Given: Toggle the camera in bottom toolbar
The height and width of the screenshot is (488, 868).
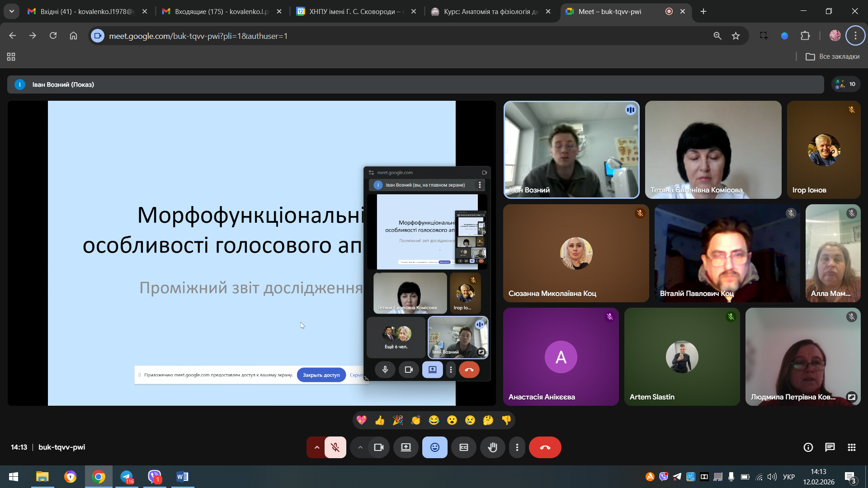Looking at the screenshot, I should coord(379,447).
